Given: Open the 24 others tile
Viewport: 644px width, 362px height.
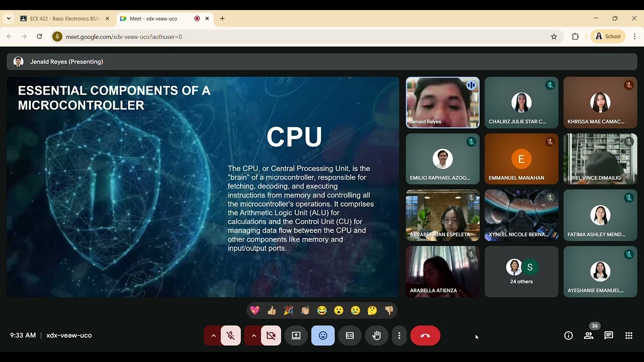Looking at the screenshot, I should point(521,271).
